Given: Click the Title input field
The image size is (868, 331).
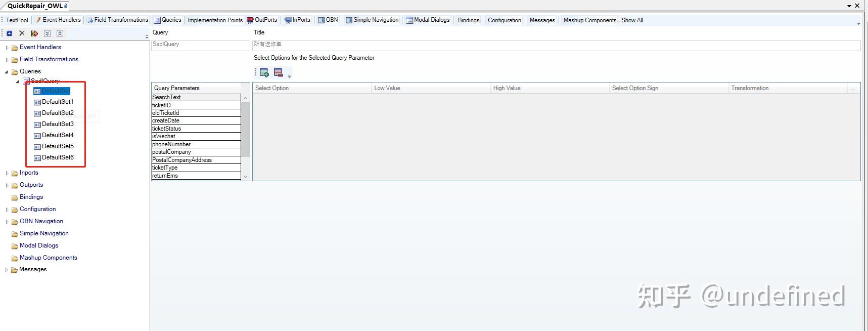Looking at the screenshot, I should click(x=557, y=45).
